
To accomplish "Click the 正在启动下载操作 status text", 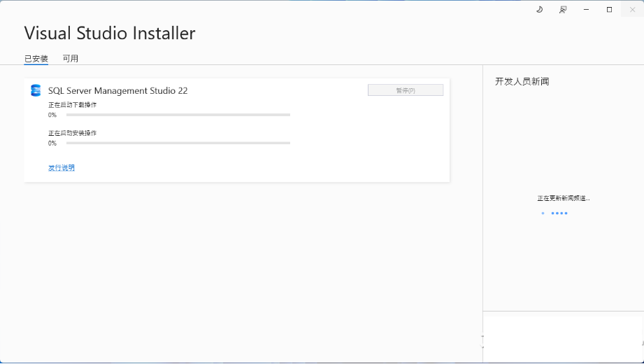I will tap(72, 105).
